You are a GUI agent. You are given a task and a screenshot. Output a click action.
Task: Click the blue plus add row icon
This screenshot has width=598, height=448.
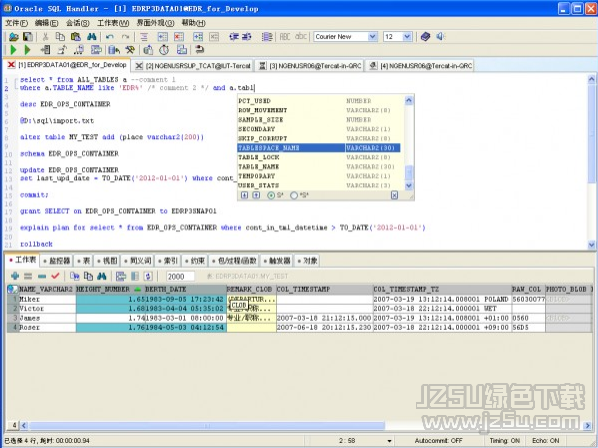(15, 276)
